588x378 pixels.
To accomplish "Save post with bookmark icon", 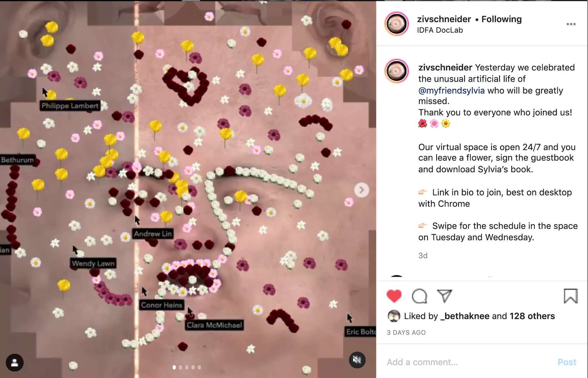I will (571, 296).
